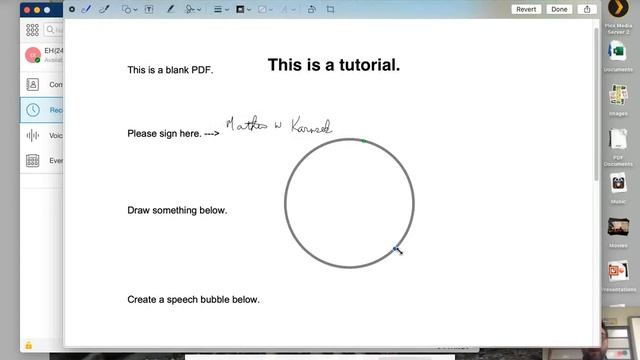This screenshot has height=360, width=640.
Task: Open the dial pad grid icon in left window
Action: [32, 30]
